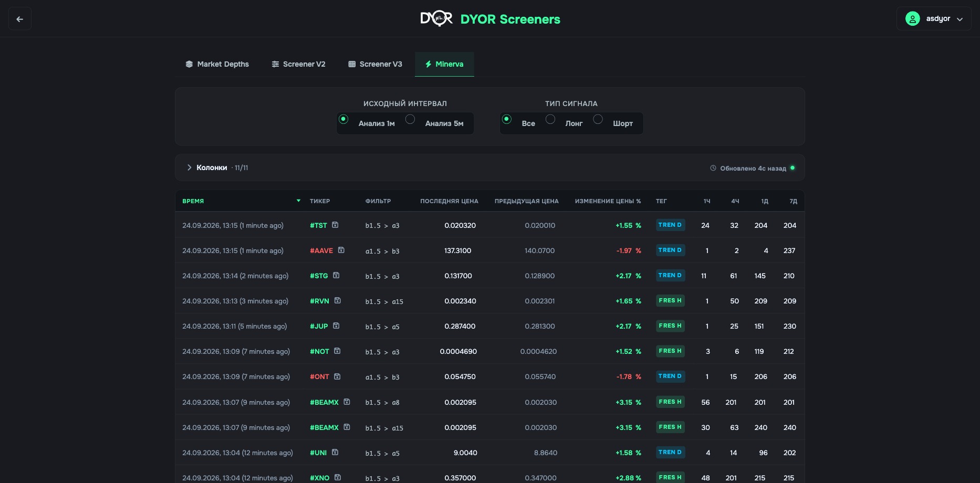Open the Screener V2 tab

(x=298, y=64)
